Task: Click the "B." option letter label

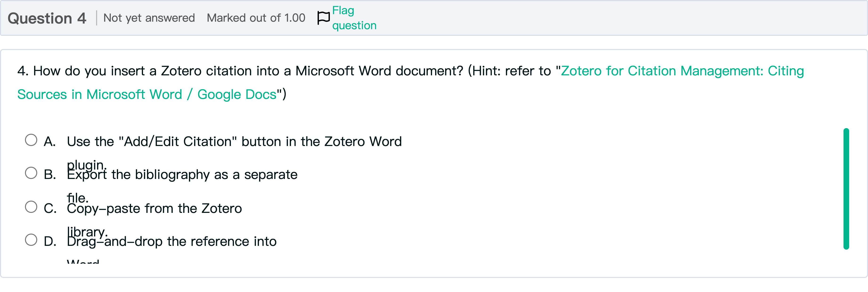Action: (49, 174)
